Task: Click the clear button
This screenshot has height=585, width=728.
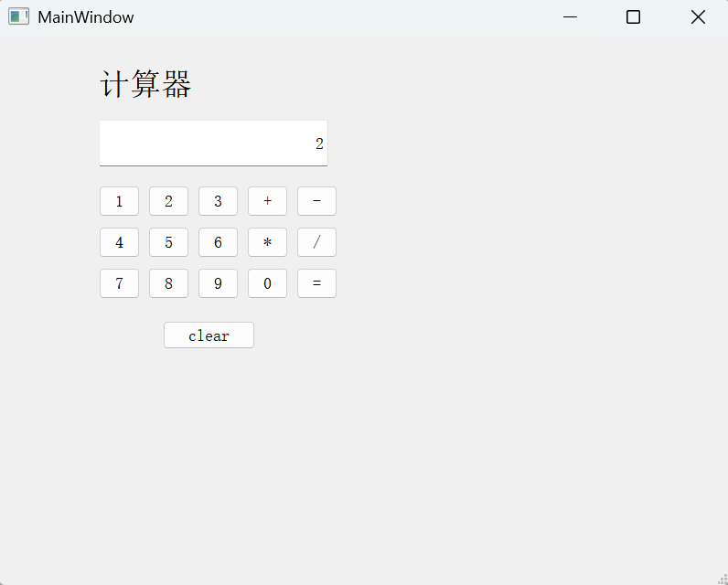Action: [x=209, y=335]
